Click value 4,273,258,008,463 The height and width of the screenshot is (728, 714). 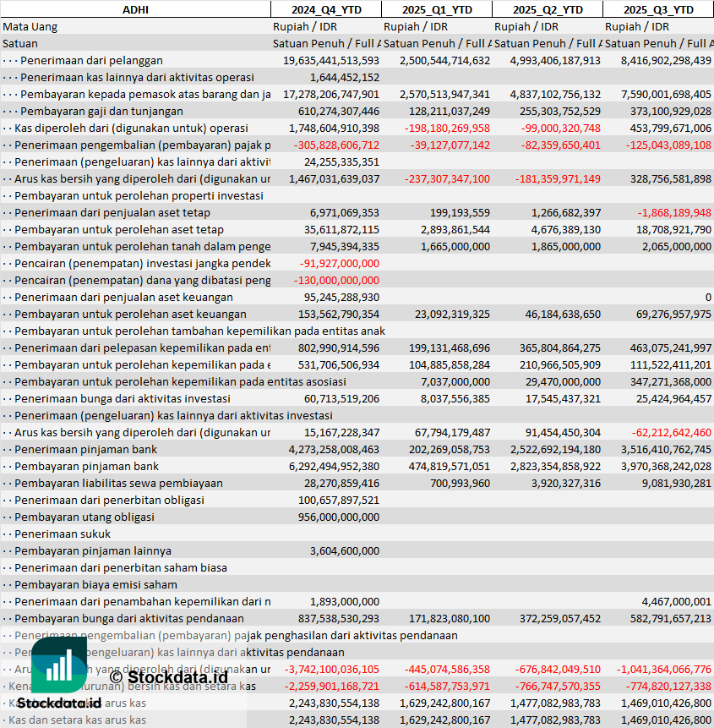click(x=334, y=450)
